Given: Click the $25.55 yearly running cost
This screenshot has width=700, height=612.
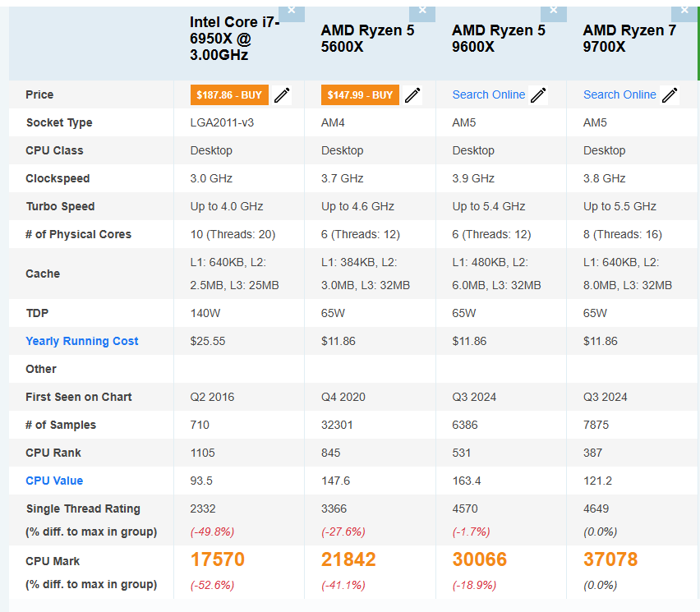Looking at the screenshot, I should [208, 342].
